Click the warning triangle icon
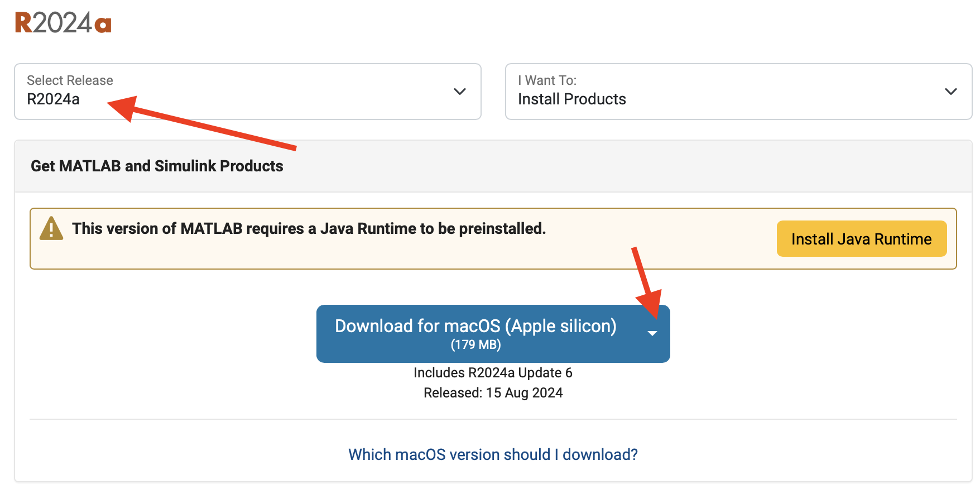Image resolution: width=980 pixels, height=489 pixels. pos(51,229)
